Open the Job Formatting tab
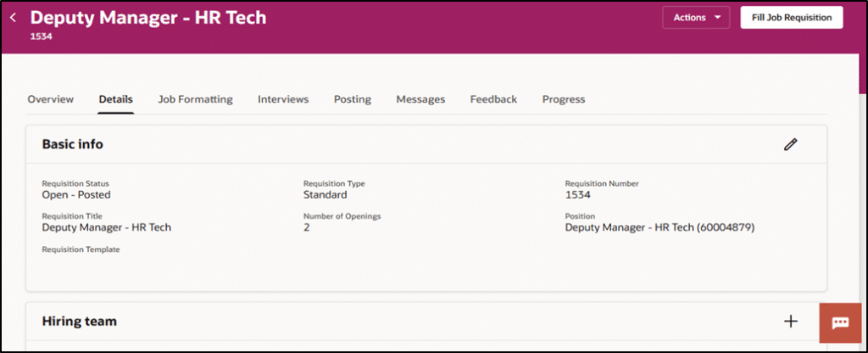This screenshot has width=868, height=353. 195,99
